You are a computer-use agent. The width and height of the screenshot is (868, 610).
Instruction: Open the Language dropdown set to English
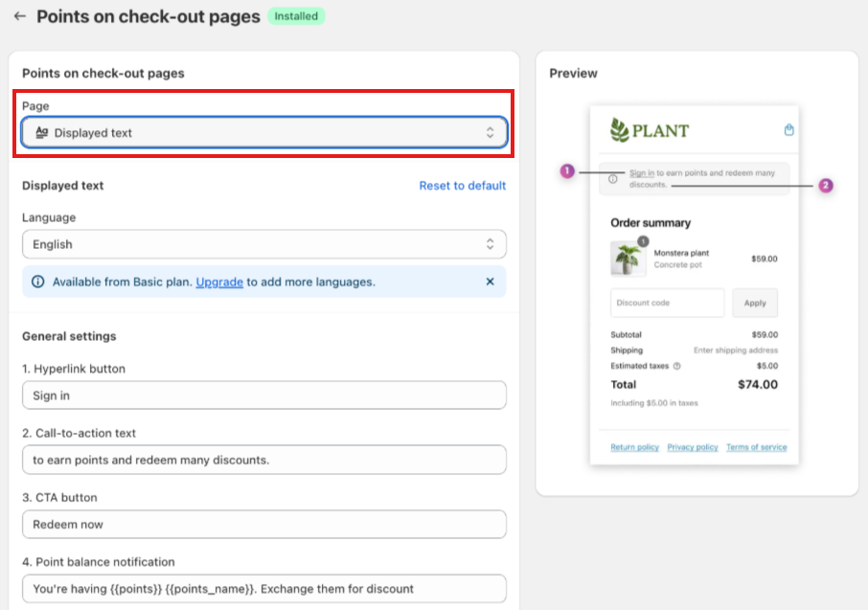click(264, 244)
